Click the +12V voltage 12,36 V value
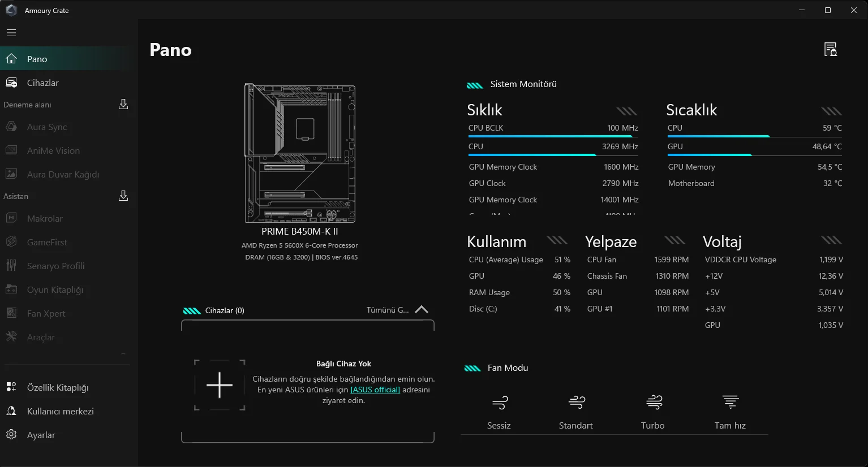 pyautogui.click(x=831, y=276)
